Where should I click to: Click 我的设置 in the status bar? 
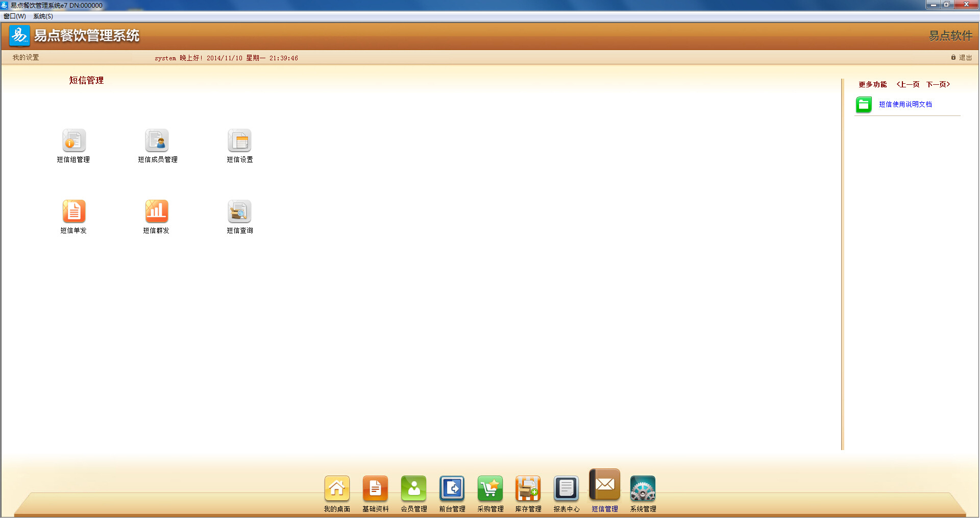coord(26,58)
